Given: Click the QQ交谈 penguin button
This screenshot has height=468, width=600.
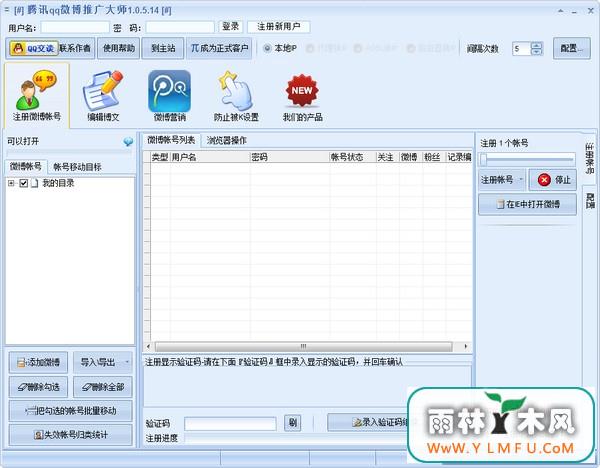Looking at the screenshot, I should [x=34, y=48].
